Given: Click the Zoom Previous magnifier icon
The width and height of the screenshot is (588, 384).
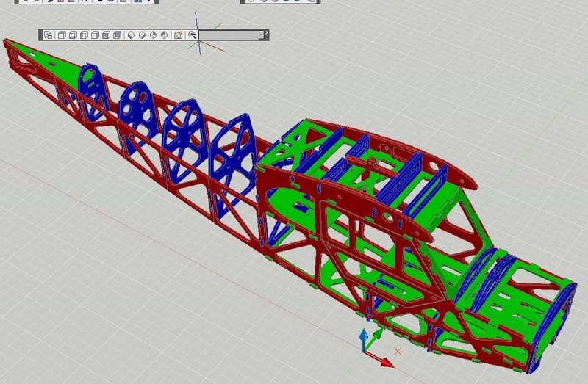Looking at the screenshot, I should pos(193,35).
